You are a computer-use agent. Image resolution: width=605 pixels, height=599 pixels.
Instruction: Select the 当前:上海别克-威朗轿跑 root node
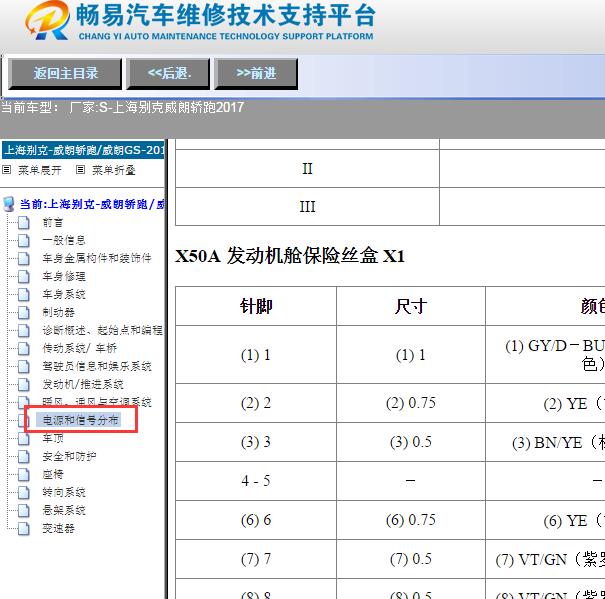click(x=92, y=204)
